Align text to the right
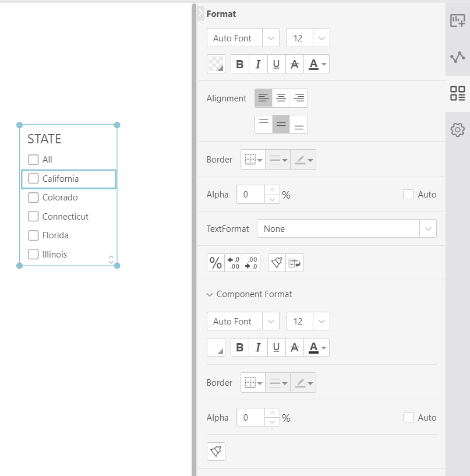The image size is (470, 476). (x=299, y=98)
